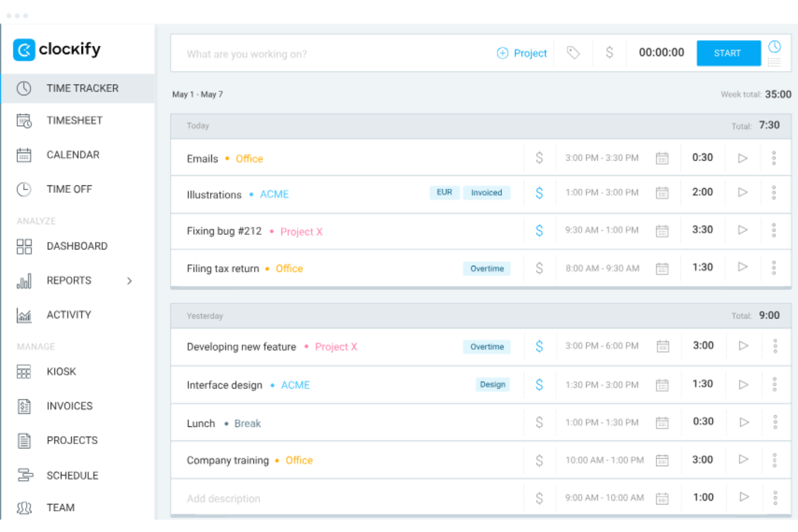
Task: Edit the 3:00 PM - 3:30 PM time range
Action: (602, 158)
